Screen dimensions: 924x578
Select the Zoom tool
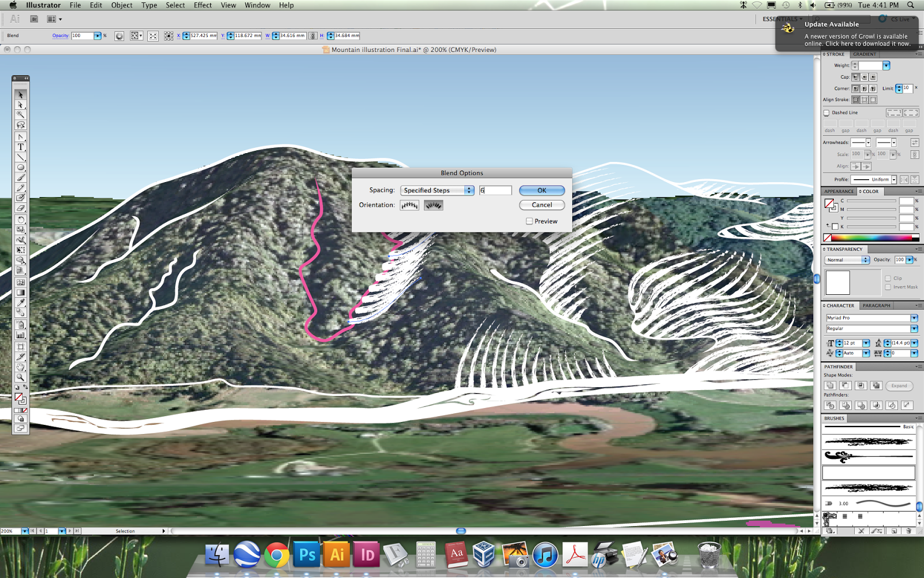pyautogui.click(x=21, y=377)
